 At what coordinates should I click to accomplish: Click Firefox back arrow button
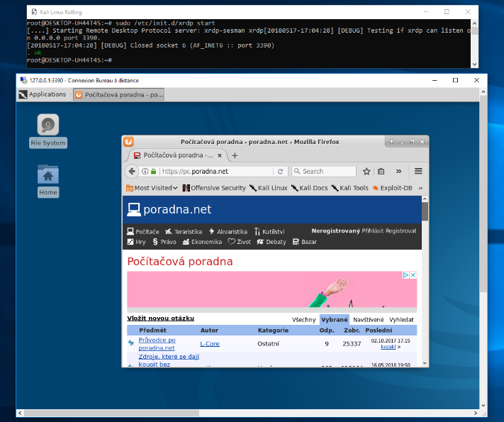coord(131,171)
